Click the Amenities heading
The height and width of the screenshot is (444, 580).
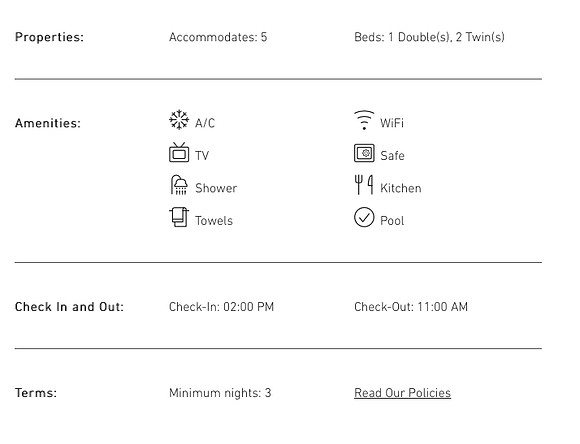click(x=48, y=123)
